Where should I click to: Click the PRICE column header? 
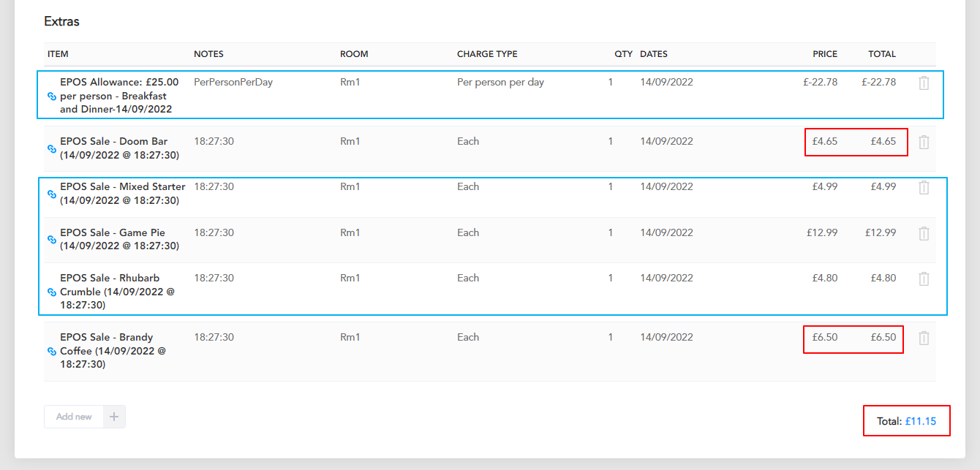825,54
